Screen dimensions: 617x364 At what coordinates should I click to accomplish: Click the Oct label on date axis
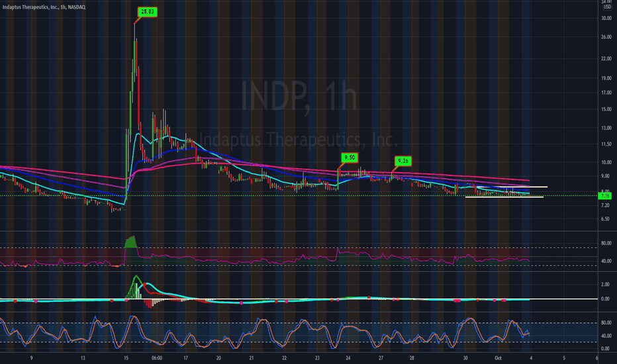(x=498, y=358)
